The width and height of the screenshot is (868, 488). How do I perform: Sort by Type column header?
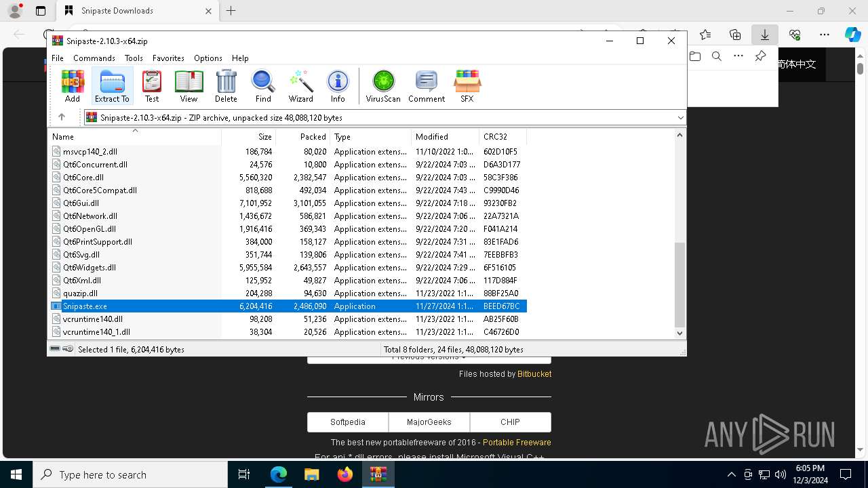click(370, 136)
